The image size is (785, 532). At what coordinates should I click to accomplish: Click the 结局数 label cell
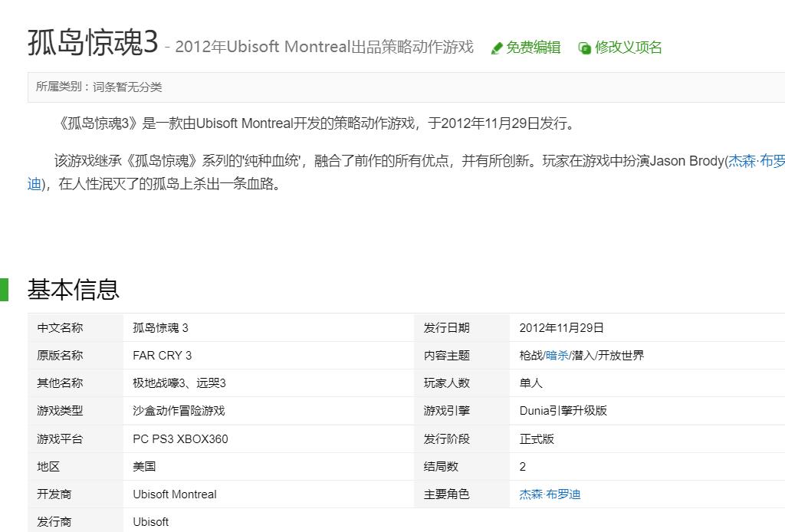pos(461,466)
